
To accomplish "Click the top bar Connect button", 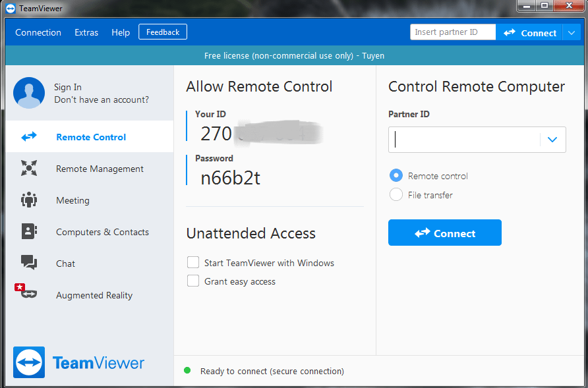I will pyautogui.click(x=529, y=33).
